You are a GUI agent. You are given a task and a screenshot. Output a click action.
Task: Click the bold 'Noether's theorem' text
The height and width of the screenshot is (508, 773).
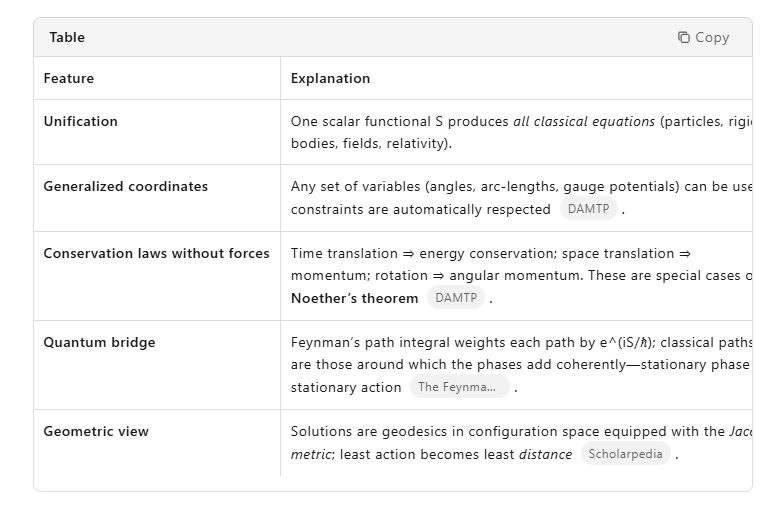pyautogui.click(x=354, y=298)
